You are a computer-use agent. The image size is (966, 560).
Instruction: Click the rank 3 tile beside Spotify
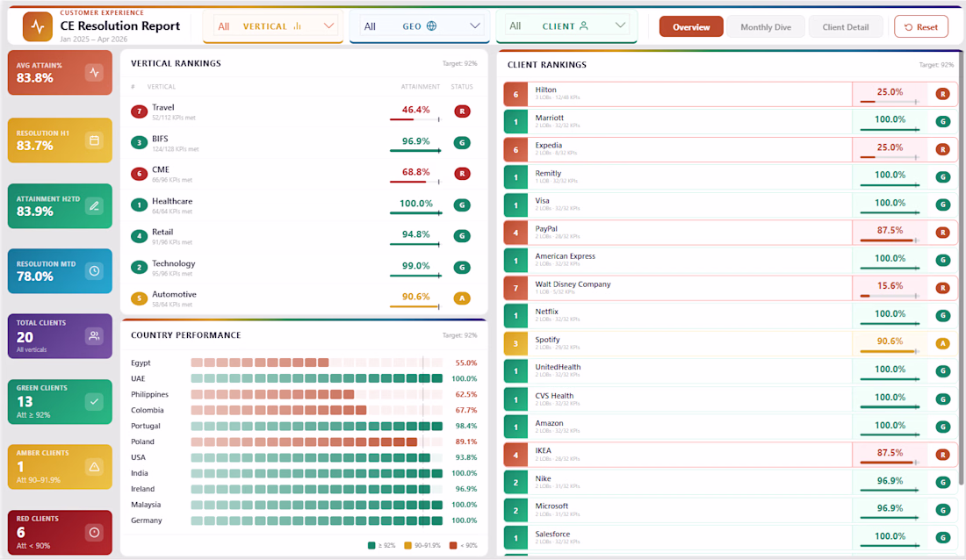click(x=515, y=344)
